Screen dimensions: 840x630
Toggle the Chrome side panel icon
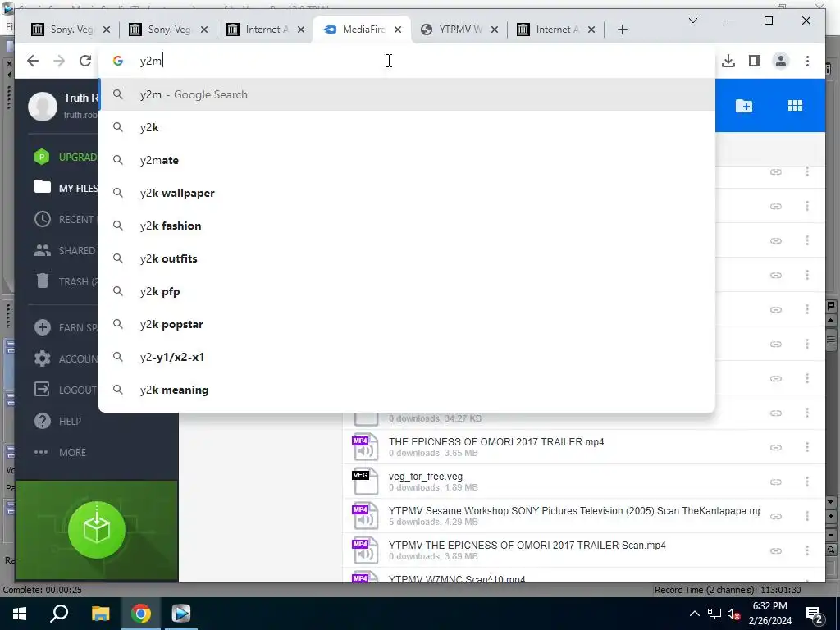(755, 61)
